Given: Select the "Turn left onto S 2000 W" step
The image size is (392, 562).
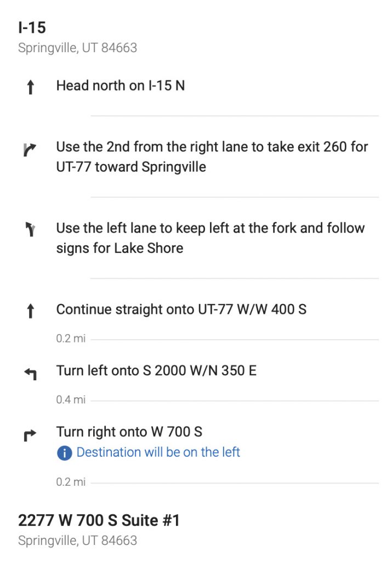Looking at the screenshot, I should pyautogui.click(x=156, y=371).
